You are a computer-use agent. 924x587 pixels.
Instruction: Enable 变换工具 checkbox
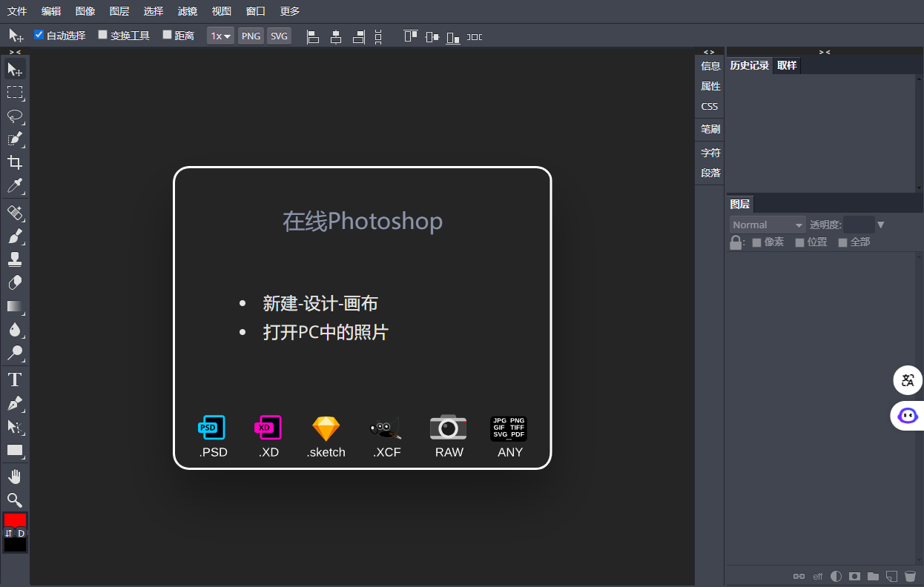tap(103, 35)
